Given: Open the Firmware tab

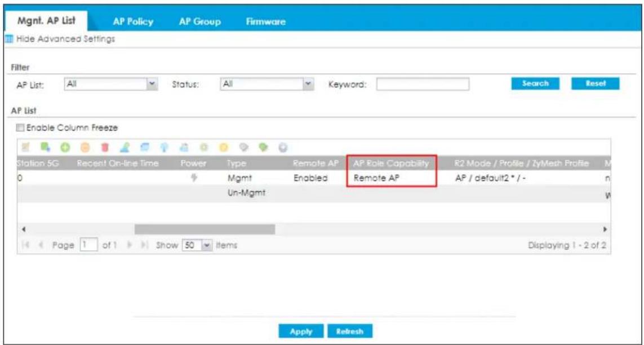Looking at the screenshot, I should point(266,22).
